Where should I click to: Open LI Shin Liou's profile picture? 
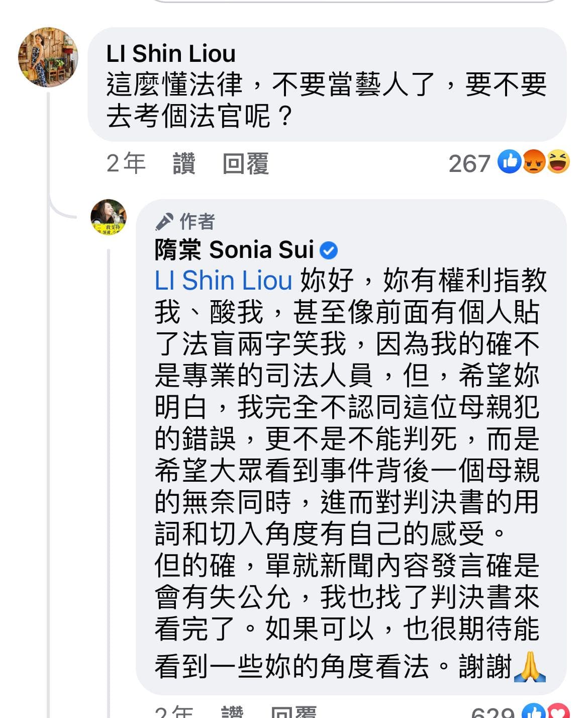click(48, 57)
